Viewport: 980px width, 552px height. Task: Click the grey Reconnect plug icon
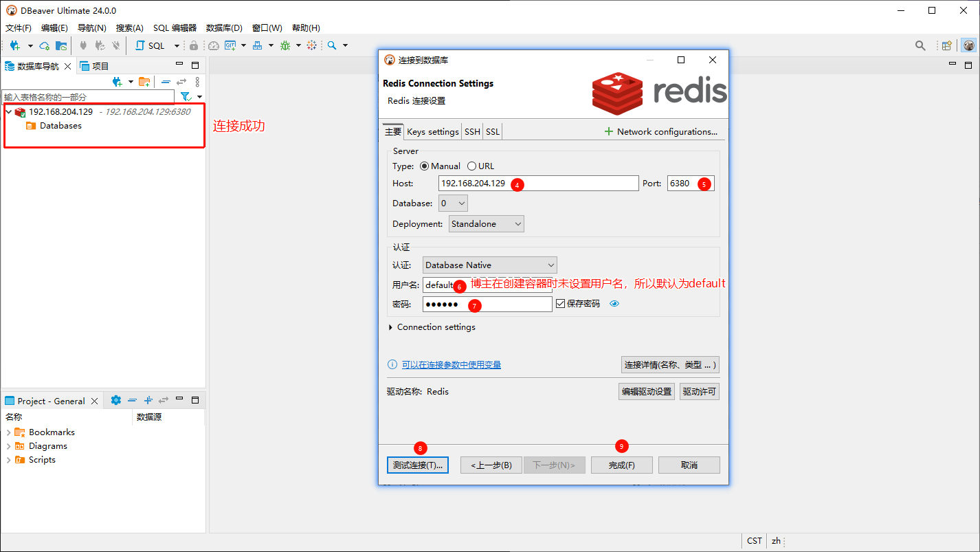tap(100, 45)
